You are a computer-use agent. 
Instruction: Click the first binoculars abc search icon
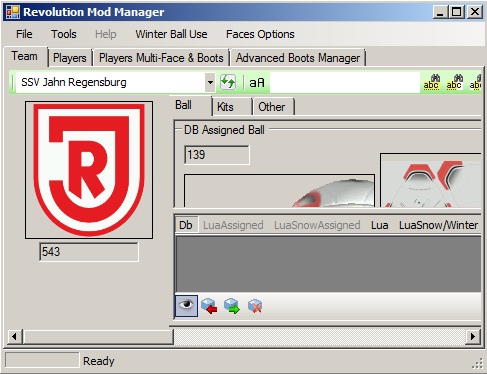431,82
